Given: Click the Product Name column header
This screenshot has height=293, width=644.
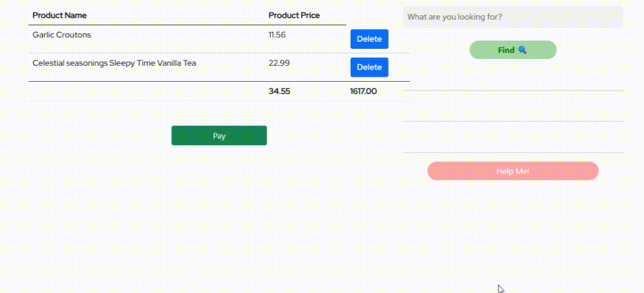Looking at the screenshot, I should (x=59, y=15).
